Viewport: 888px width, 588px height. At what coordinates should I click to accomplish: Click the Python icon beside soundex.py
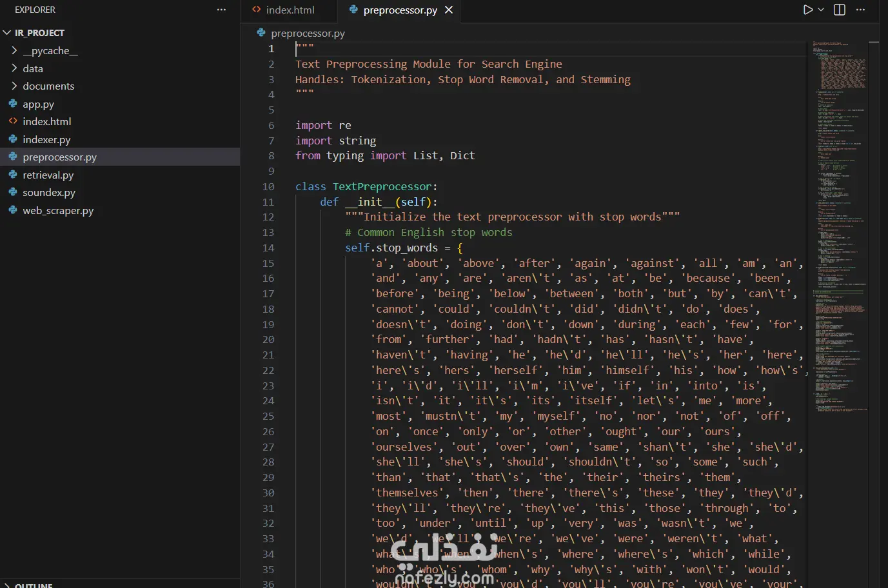pyautogui.click(x=13, y=192)
